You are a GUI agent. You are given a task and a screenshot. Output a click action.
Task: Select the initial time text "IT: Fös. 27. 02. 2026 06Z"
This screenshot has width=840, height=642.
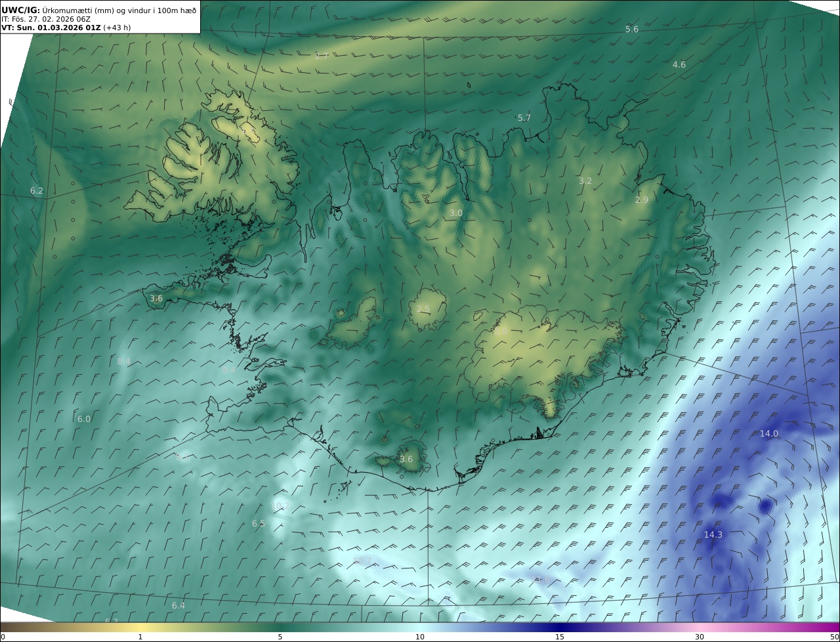tap(45, 19)
